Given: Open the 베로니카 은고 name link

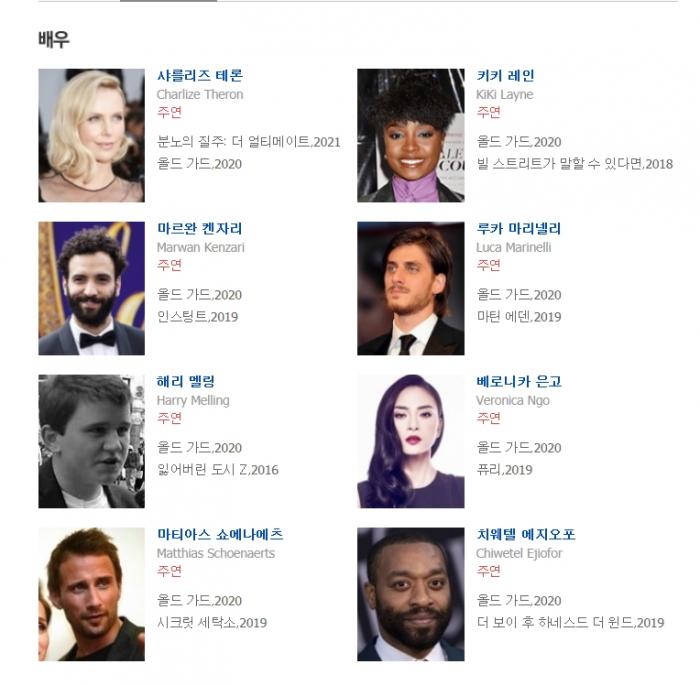Looking at the screenshot, I should pos(519,382).
